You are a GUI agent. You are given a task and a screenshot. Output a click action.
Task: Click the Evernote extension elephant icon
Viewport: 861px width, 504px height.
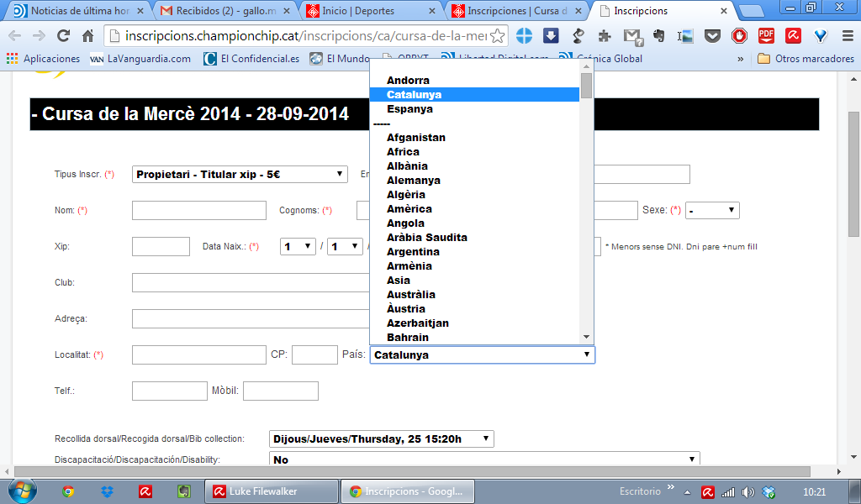658,36
